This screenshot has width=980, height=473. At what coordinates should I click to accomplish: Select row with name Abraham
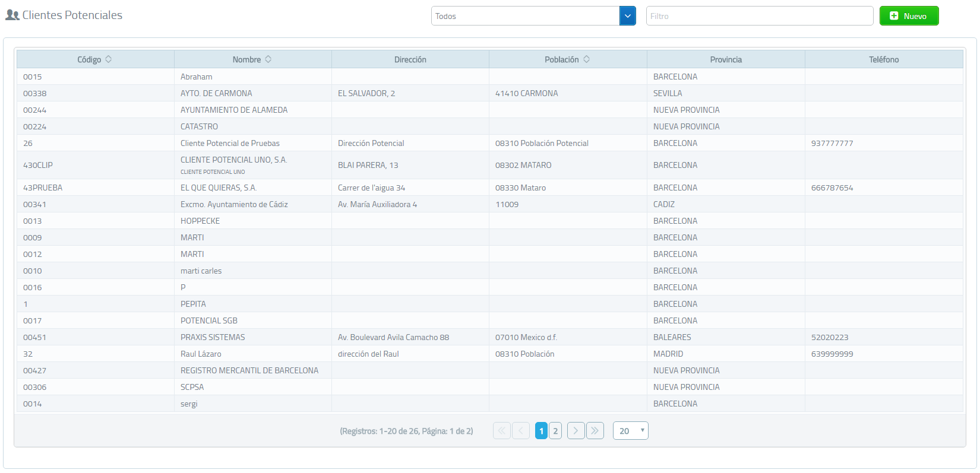pos(490,77)
